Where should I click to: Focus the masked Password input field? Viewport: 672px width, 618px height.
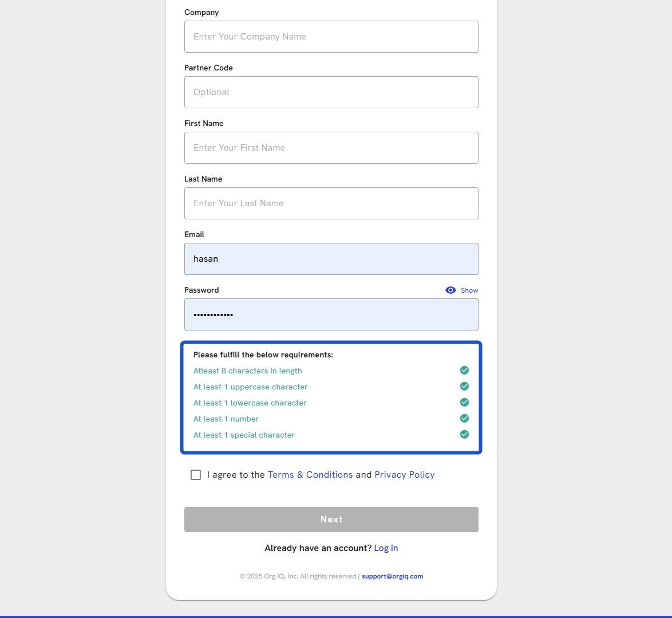[331, 314]
